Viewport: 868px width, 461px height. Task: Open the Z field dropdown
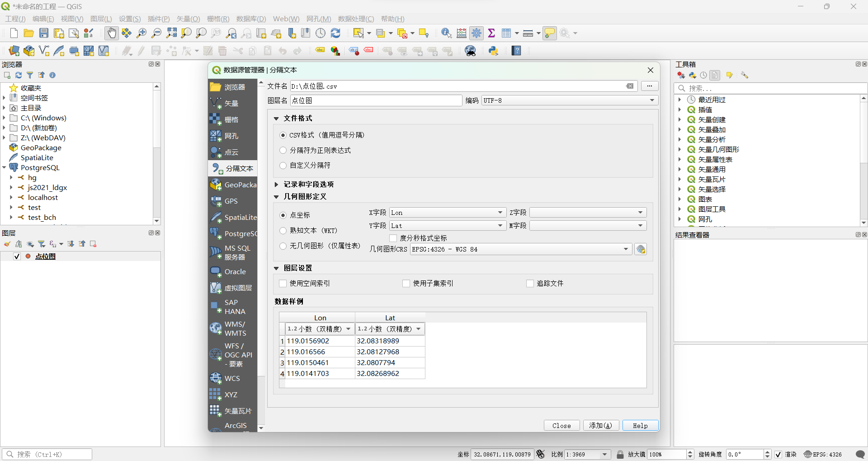click(x=588, y=213)
